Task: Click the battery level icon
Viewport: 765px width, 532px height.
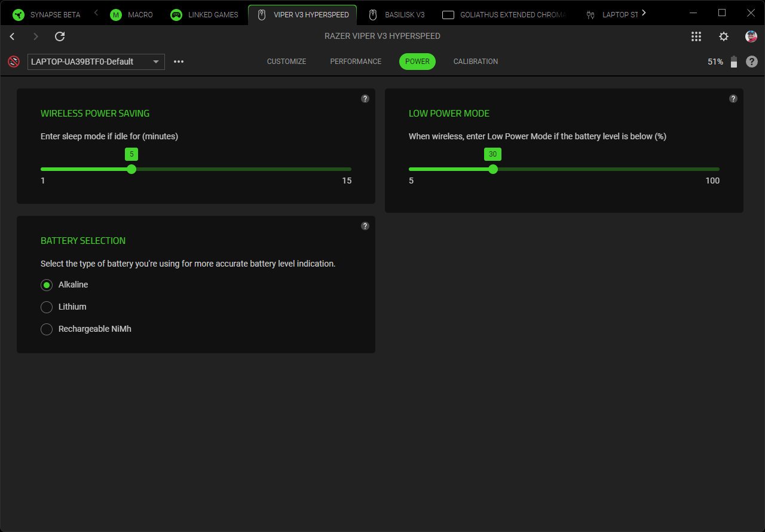Action: [x=734, y=62]
